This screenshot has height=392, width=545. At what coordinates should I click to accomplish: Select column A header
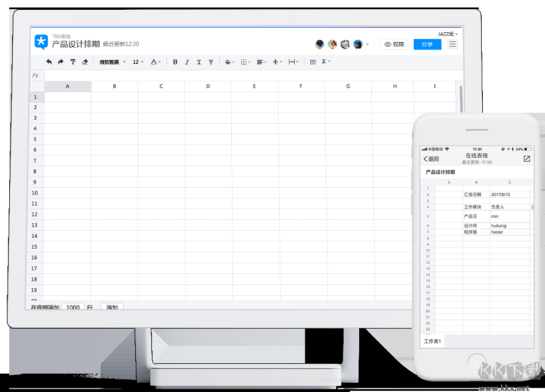coord(68,86)
